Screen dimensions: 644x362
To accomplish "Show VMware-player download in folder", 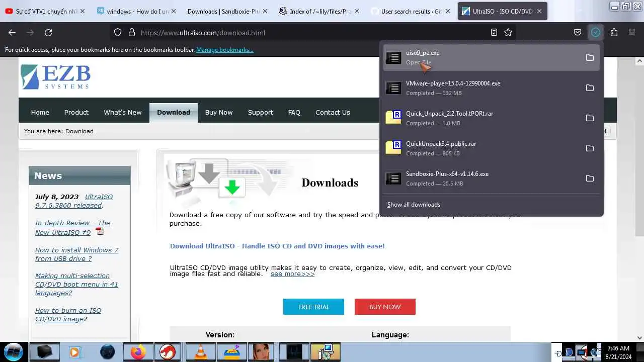I will coord(590,88).
